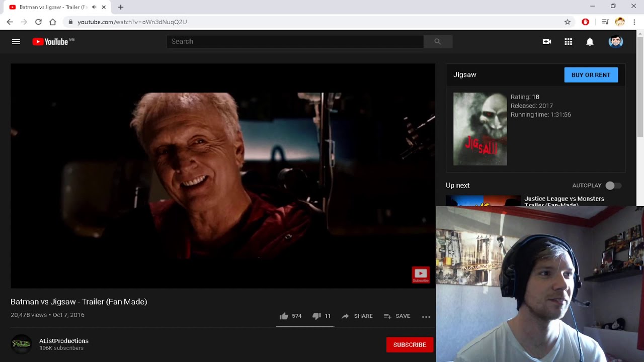
Task: Go back in browser history
Action: 10,22
